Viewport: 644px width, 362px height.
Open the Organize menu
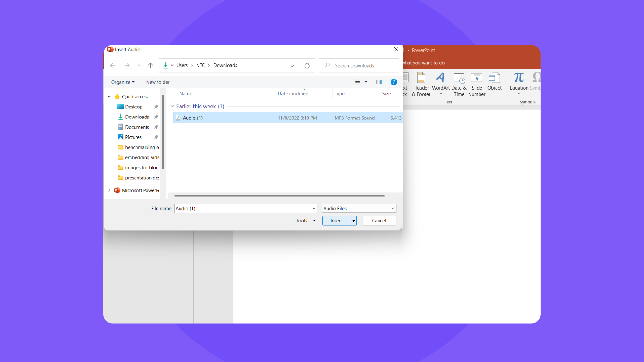(123, 82)
